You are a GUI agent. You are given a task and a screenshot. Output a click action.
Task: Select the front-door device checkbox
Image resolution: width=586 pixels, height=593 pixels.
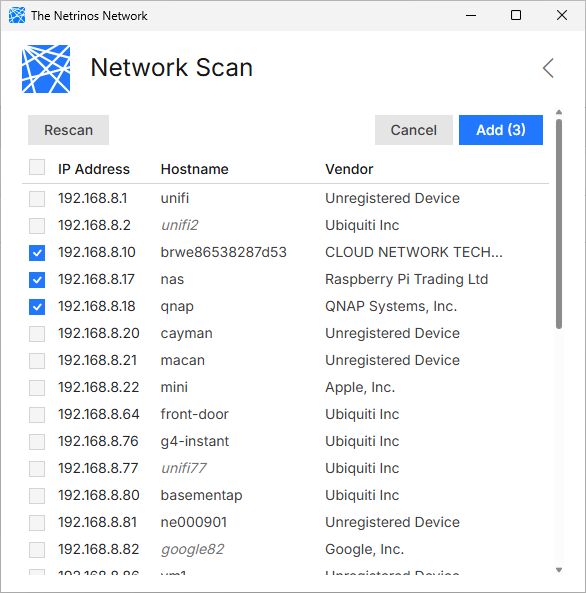click(37, 415)
